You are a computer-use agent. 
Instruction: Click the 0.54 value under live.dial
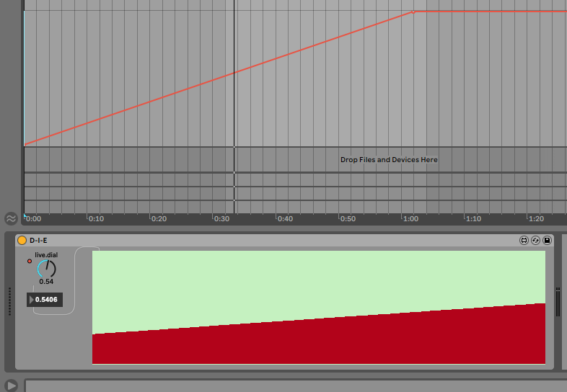pyautogui.click(x=46, y=282)
